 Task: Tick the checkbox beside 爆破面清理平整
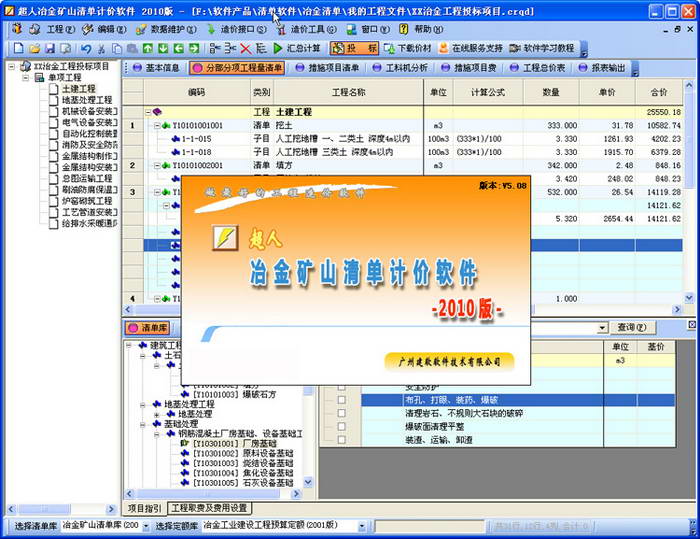[342, 427]
